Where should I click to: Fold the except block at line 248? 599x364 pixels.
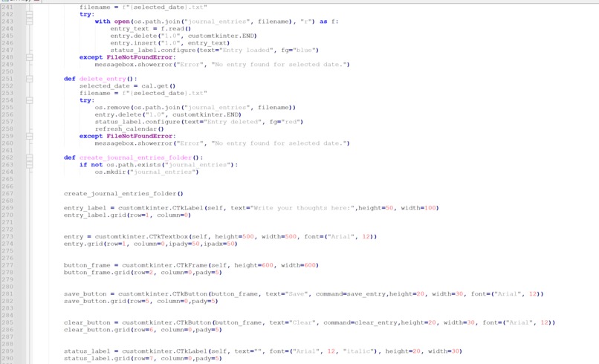coord(30,57)
